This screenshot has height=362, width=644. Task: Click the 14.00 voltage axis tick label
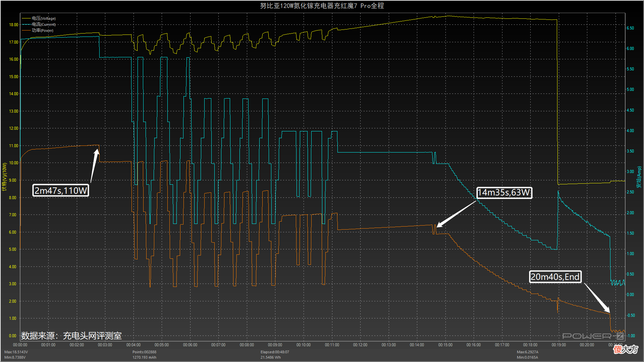coord(14,94)
